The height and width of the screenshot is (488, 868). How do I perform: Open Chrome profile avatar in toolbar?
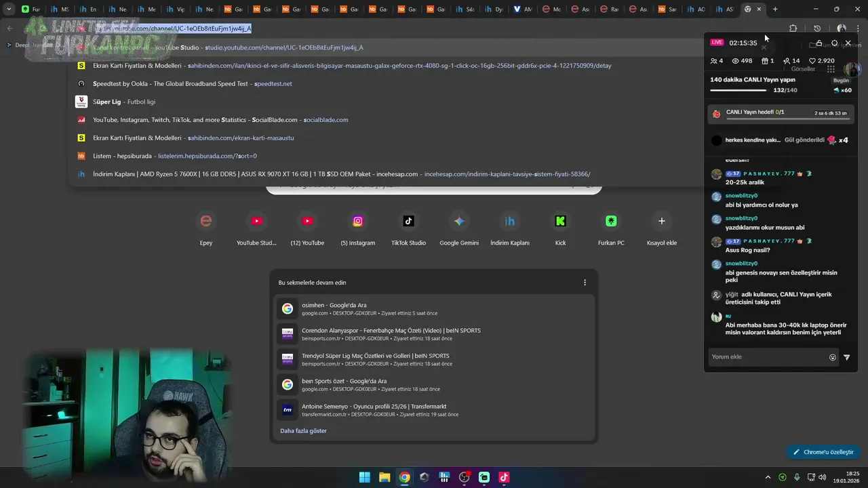pyautogui.click(x=841, y=28)
